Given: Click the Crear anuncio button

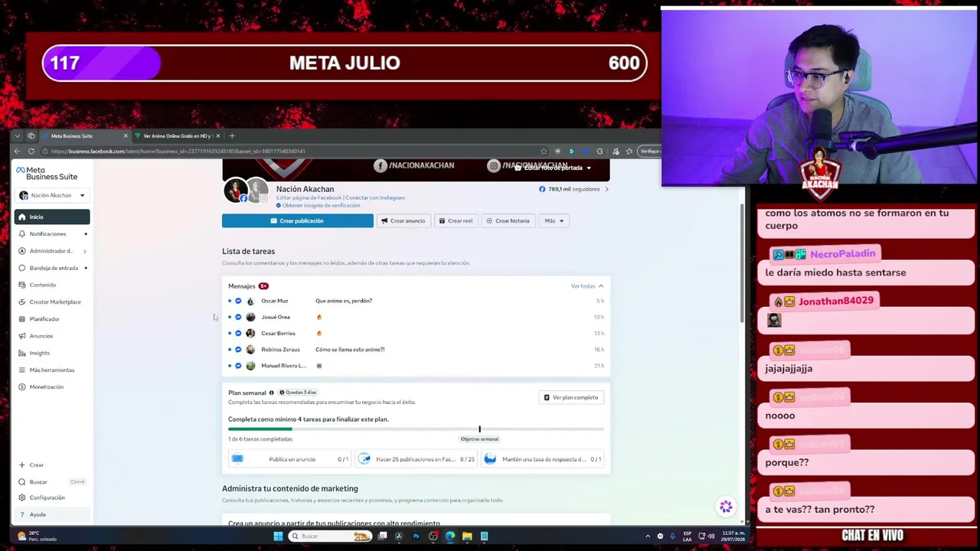Looking at the screenshot, I should (x=403, y=220).
